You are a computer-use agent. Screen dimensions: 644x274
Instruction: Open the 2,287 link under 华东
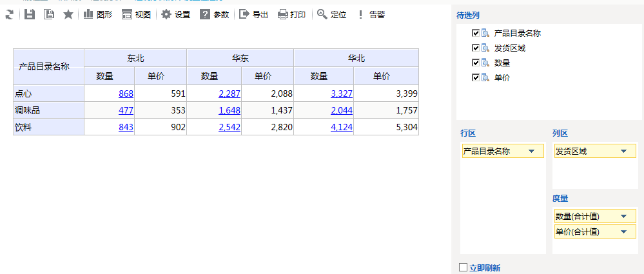pyautogui.click(x=229, y=93)
